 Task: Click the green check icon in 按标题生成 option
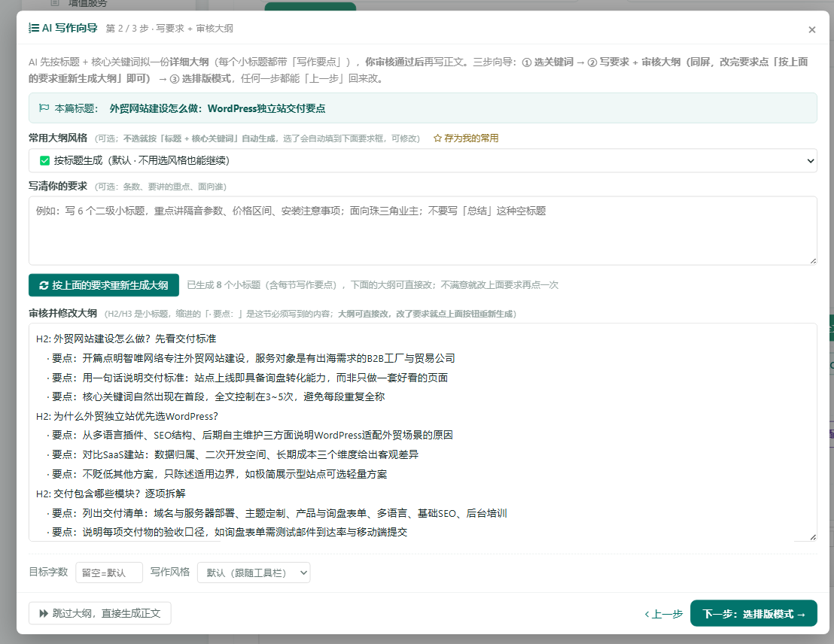click(44, 160)
